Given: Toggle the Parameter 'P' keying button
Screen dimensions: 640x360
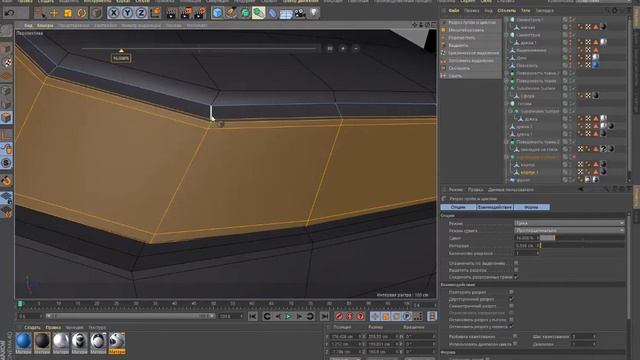Looking at the screenshot, I should pos(407,316).
